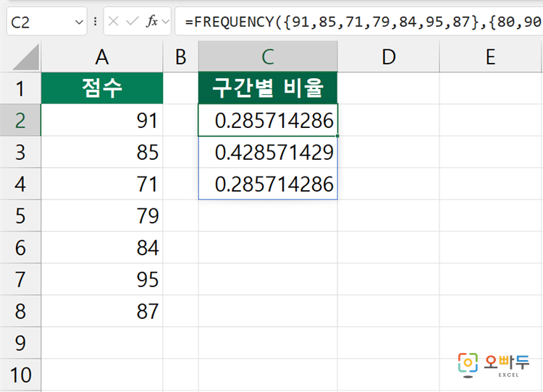This screenshot has height=392, width=543.
Task: Select the cell containing 87
Action: tap(102, 311)
